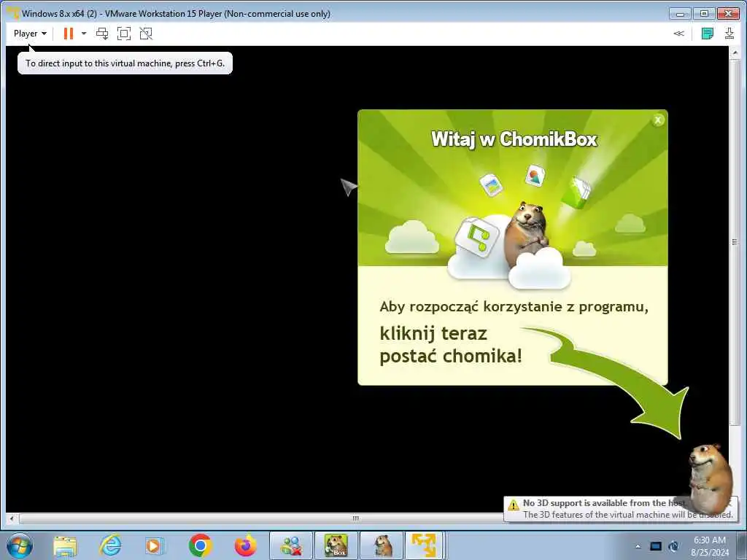Screen dimensions: 747x560
Task: Click the picture file icon floating in popup
Action: pos(491,184)
